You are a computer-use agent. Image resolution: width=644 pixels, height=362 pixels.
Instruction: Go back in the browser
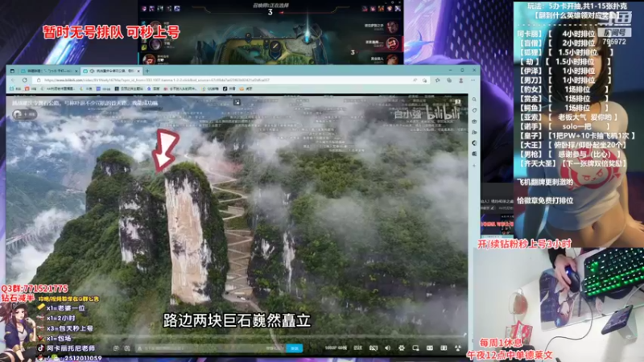pos(13,80)
